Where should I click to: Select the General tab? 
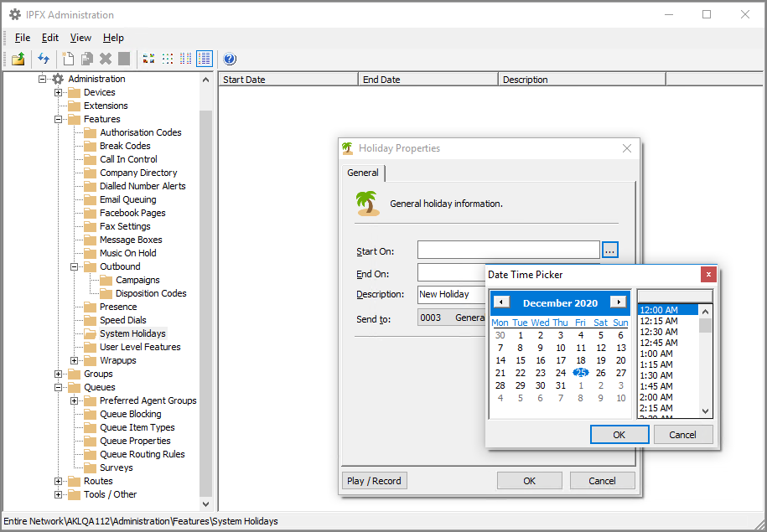coord(363,173)
